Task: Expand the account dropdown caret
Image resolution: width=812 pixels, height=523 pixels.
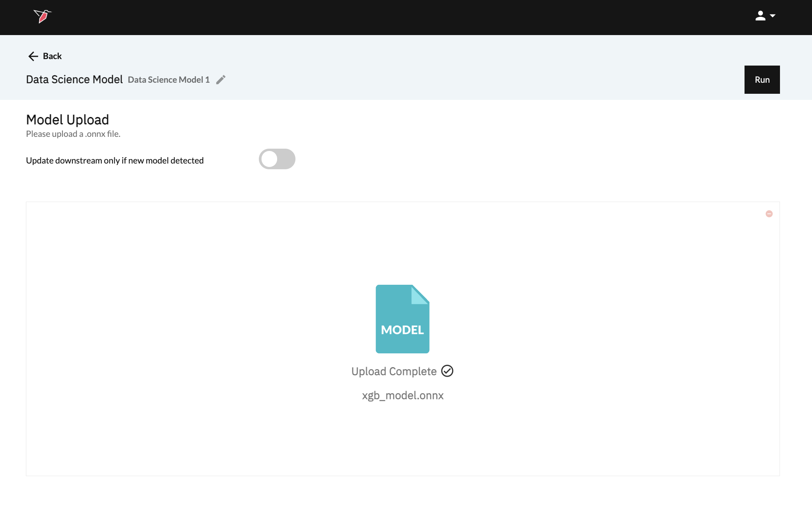Action: (x=773, y=16)
